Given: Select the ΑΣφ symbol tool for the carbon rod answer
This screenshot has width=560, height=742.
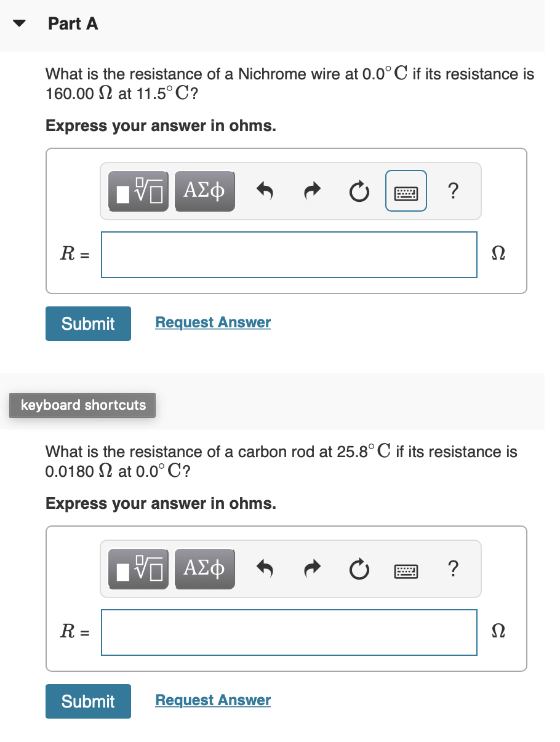Looking at the screenshot, I should (204, 568).
